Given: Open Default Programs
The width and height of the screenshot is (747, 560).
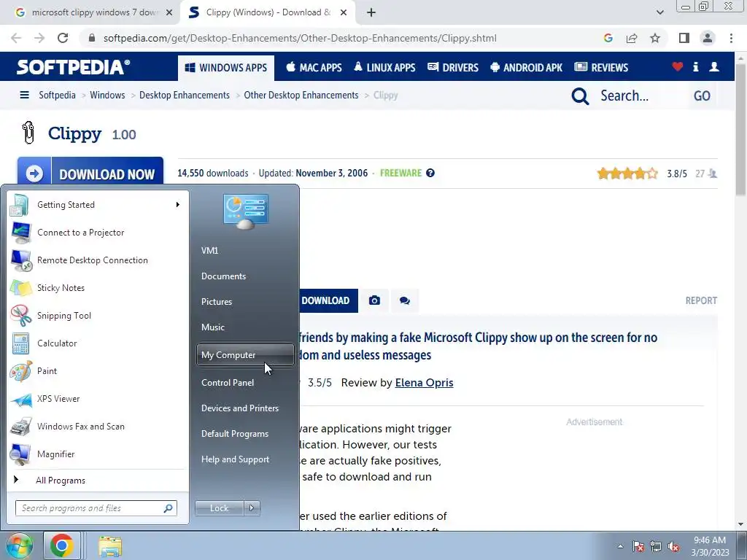Looking at the screenshot, I should coord(234,434).
